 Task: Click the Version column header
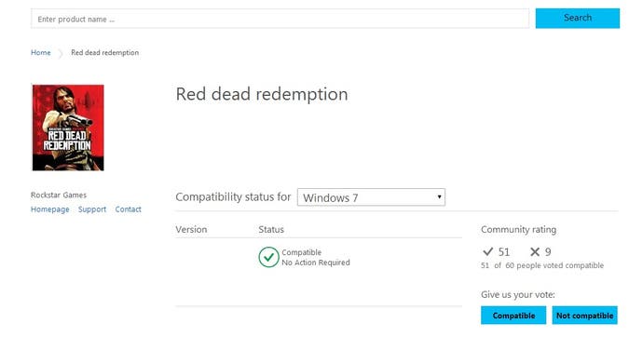pyautogui.click(x=191, y=229)
